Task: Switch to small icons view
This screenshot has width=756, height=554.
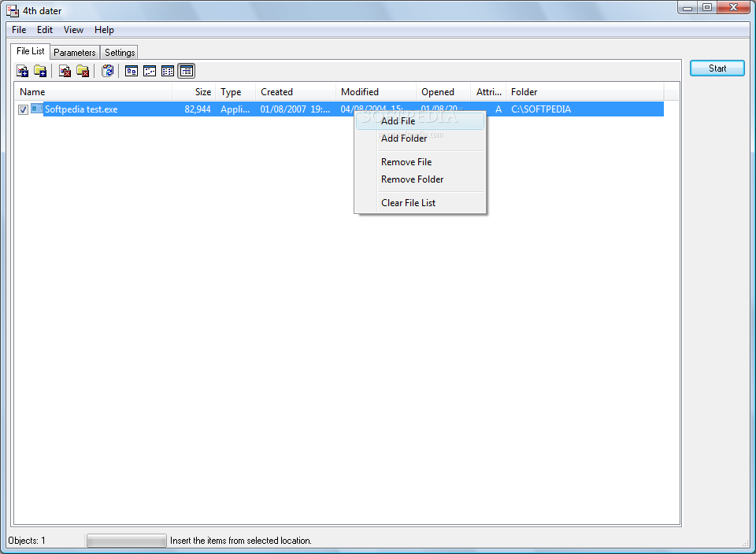Action: pyautogui.click(x=150, y=72)
